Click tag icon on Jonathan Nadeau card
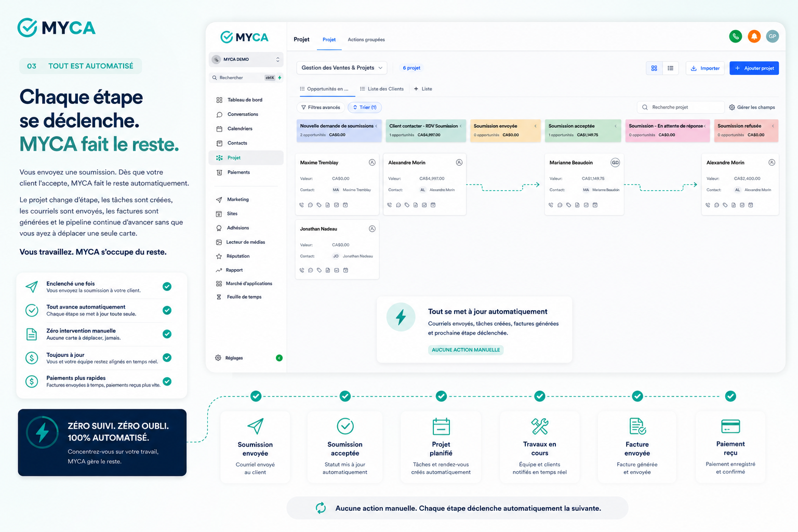Image resolution: width=798 pixels, height=532 pixels. 319,270
